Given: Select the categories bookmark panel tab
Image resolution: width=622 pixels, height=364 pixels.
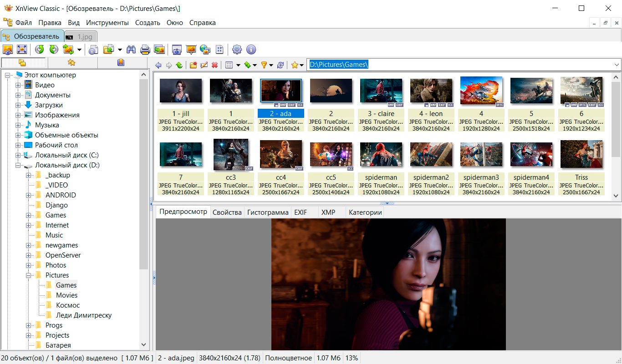Looking at the screenshot, I should point(121,63).
